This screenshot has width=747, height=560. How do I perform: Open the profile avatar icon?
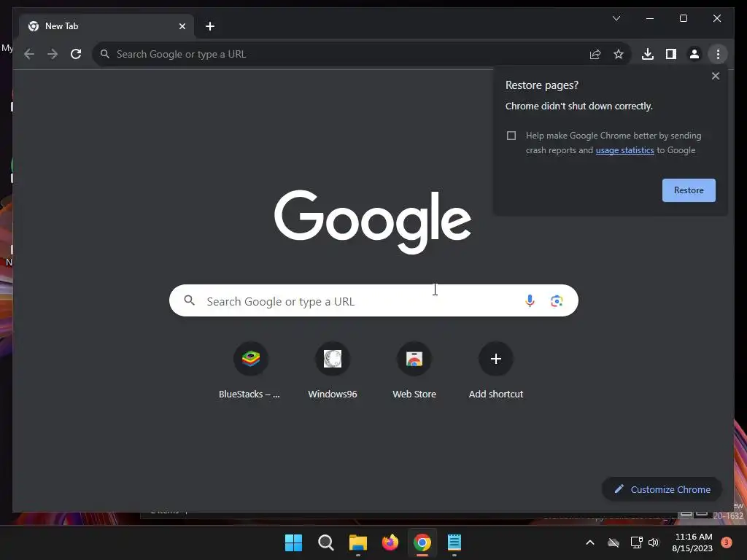click(x=694, y=54)
